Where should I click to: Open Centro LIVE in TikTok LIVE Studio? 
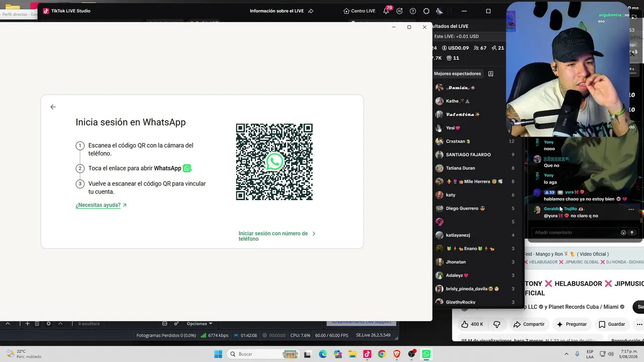pos(359,11)
